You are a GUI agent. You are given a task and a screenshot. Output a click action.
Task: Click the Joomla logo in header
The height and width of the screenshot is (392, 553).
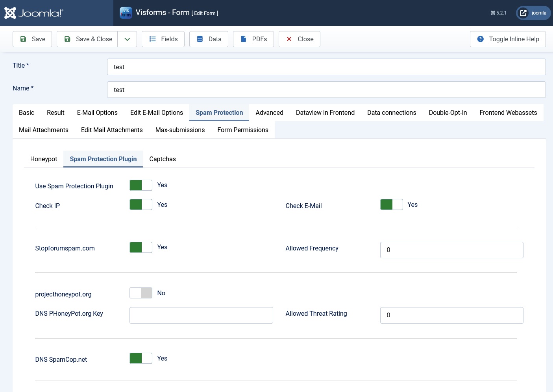pos(34,13)
